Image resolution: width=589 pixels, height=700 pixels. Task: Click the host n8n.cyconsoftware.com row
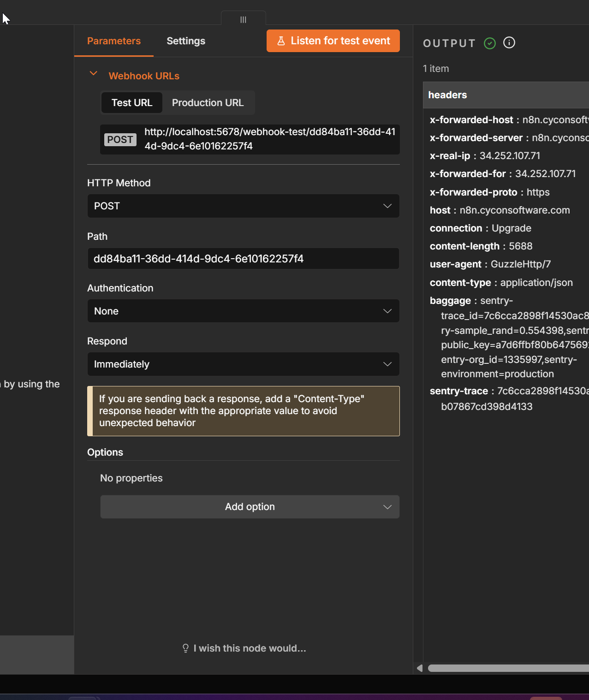(500, 210)
